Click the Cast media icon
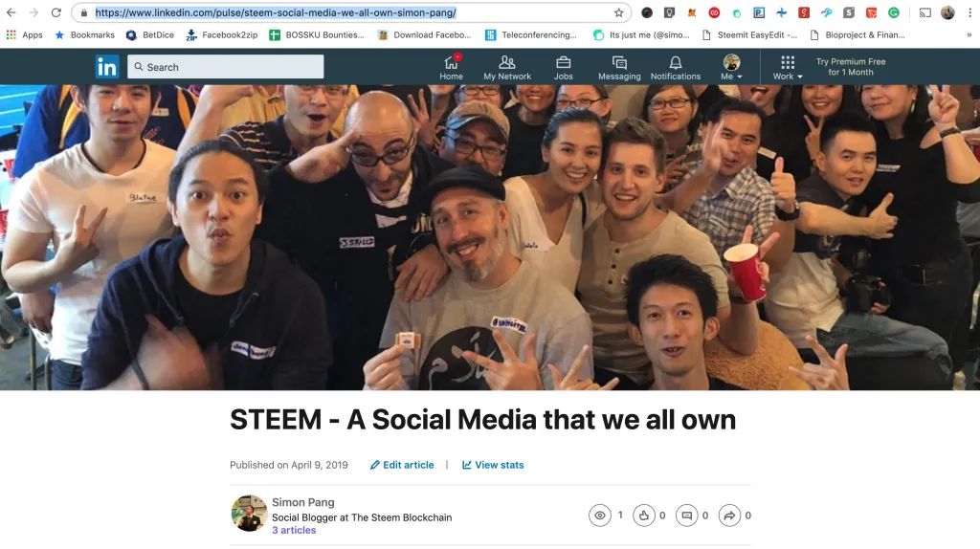The width and height of the screenshot is (980, 549). 925,12
